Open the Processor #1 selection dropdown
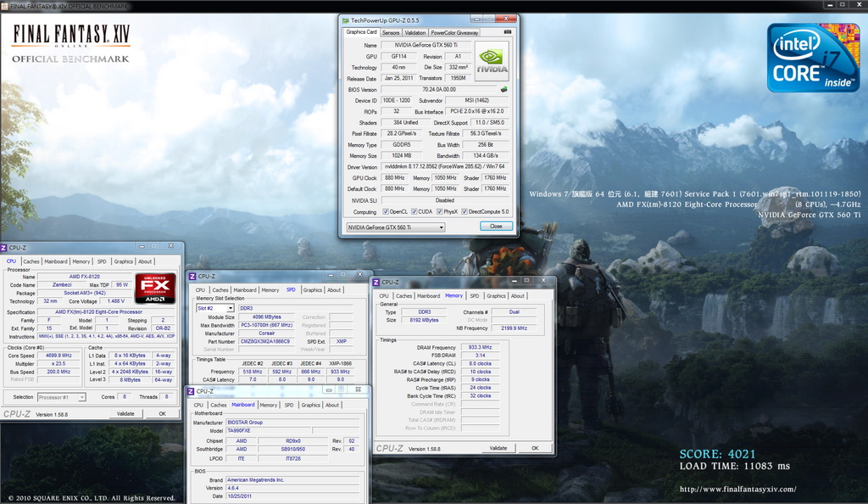Viewport: 868px width, 504px height. point(61,397)
